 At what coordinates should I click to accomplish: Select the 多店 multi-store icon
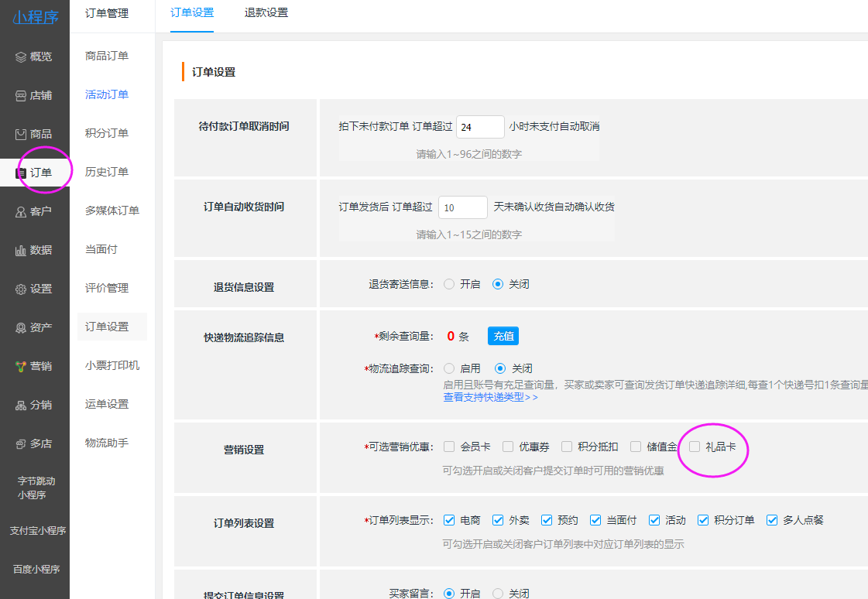tap(34, 443)
